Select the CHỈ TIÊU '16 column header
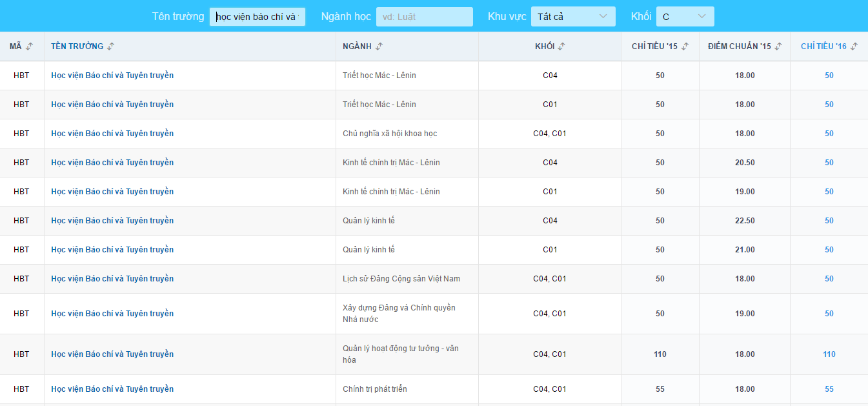868x406 pixels. coord(823,46)
